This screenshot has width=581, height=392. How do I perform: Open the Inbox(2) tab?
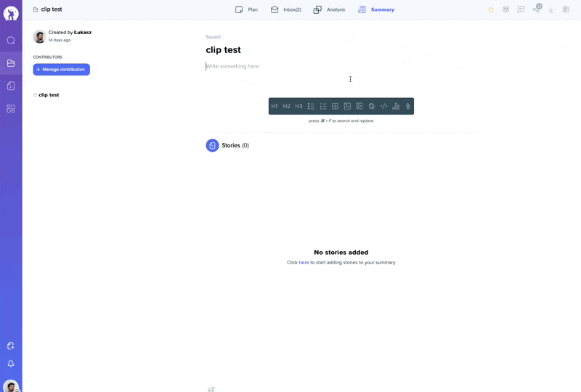coord(285,9)
